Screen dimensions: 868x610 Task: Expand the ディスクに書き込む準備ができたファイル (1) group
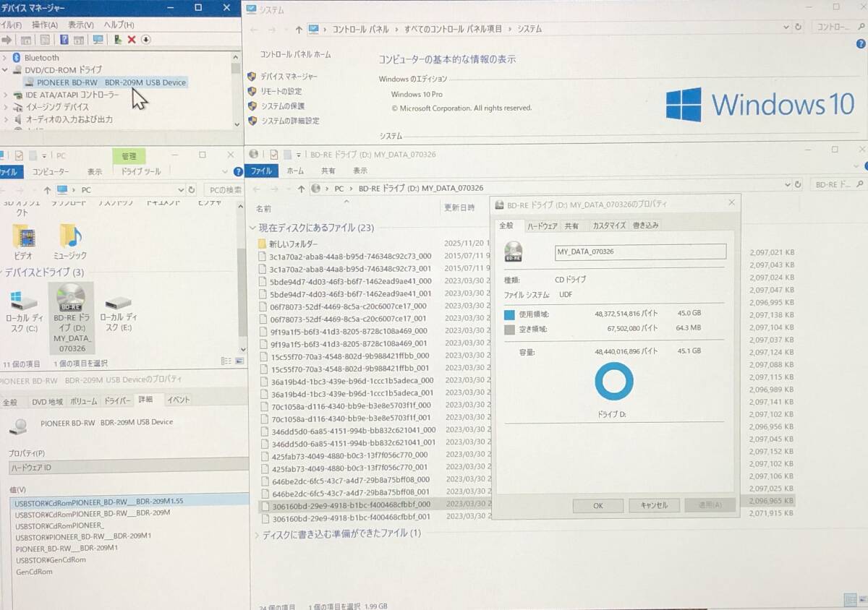click(x=256, y=534)
